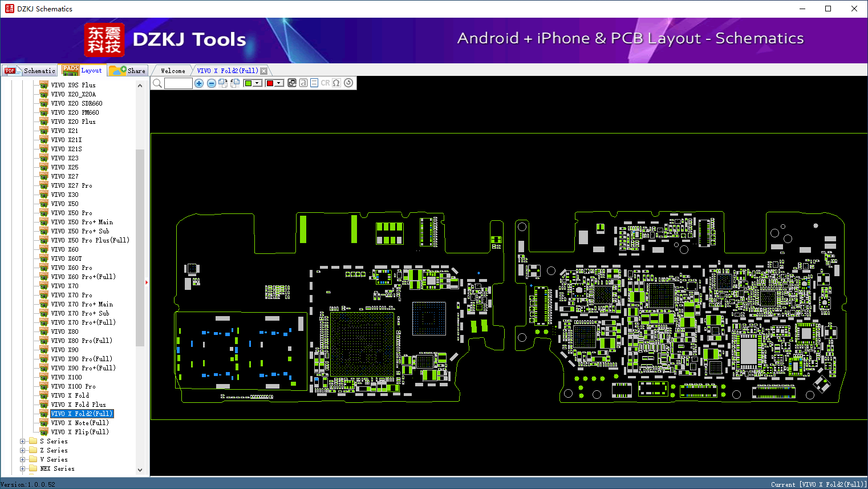The height and width of the screenshot is (489, 868).
Task: Select VIVO X Note(Full) entry
Action: tap(80, 423)
